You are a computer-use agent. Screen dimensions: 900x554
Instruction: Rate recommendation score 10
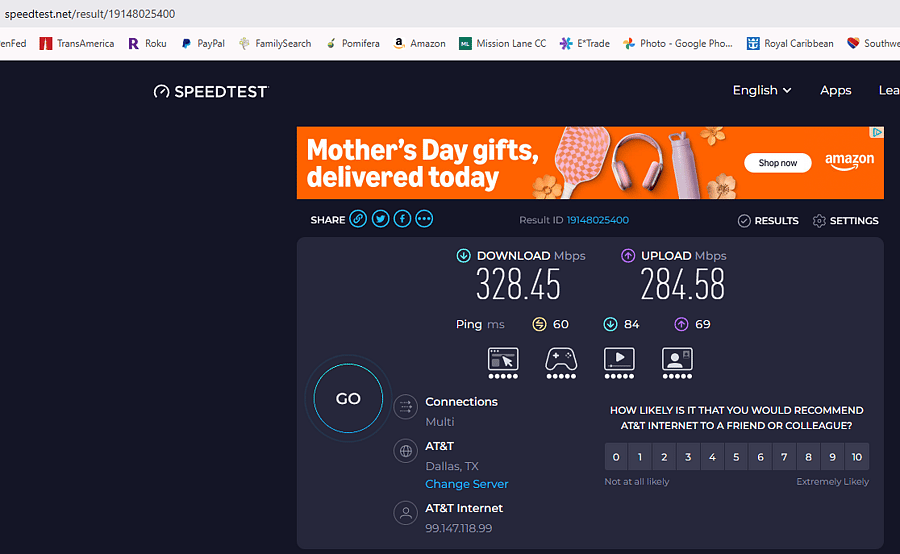click(856, 457)
